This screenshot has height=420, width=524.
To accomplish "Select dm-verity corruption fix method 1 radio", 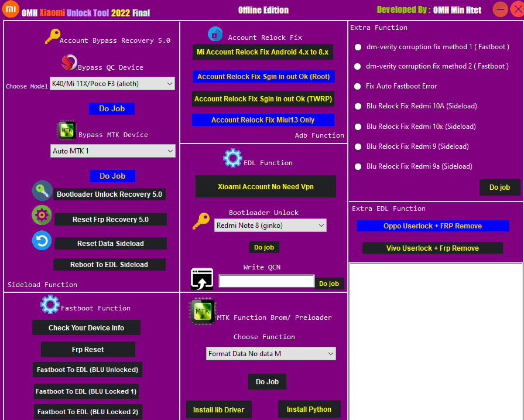I will click(x=358, y=47).
